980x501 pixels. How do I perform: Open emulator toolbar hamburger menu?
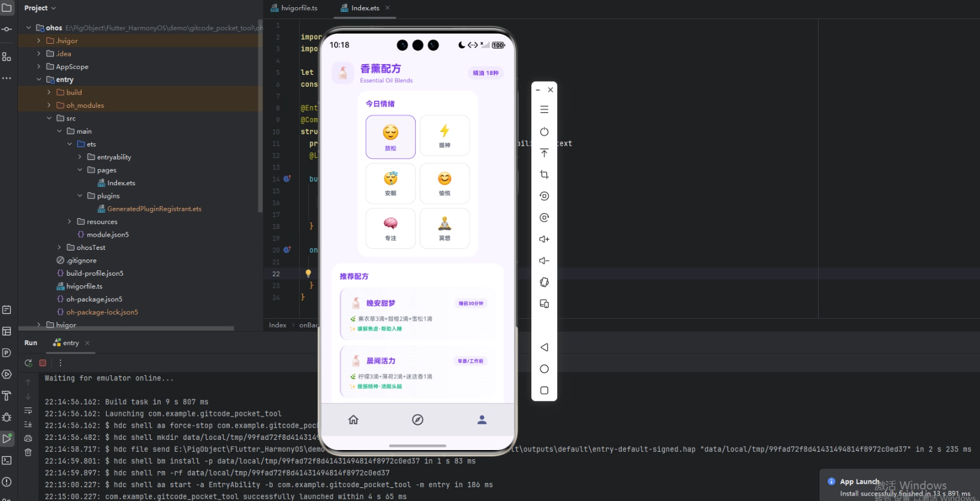(544, 110)
